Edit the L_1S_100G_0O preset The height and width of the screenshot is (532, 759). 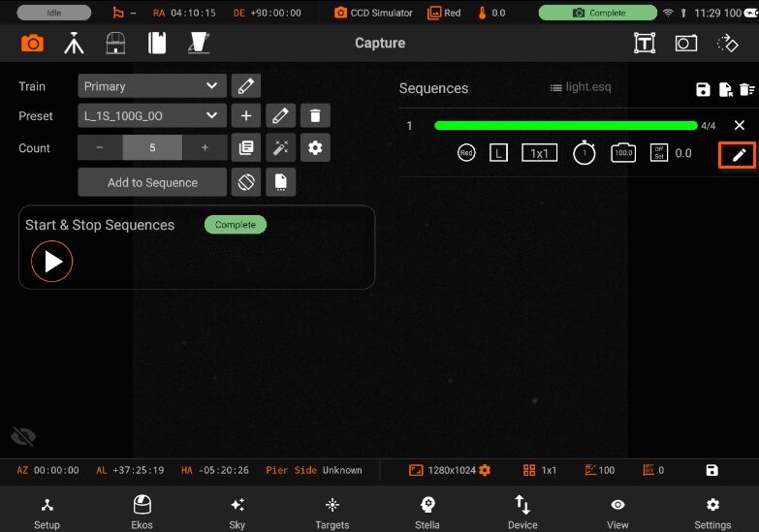coord(281,115)
